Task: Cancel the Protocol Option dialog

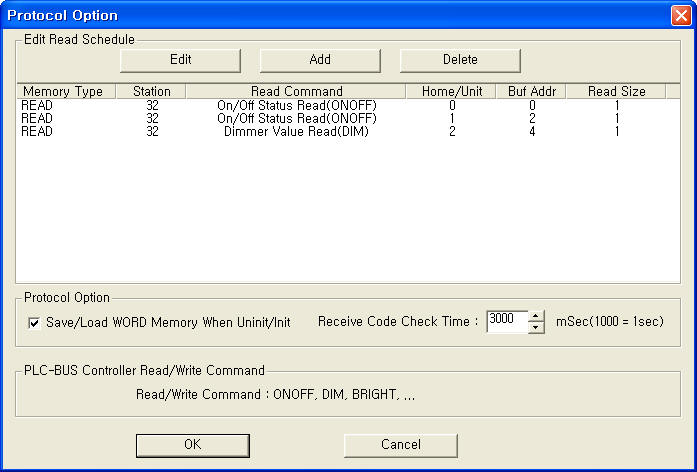Action: 401,444
